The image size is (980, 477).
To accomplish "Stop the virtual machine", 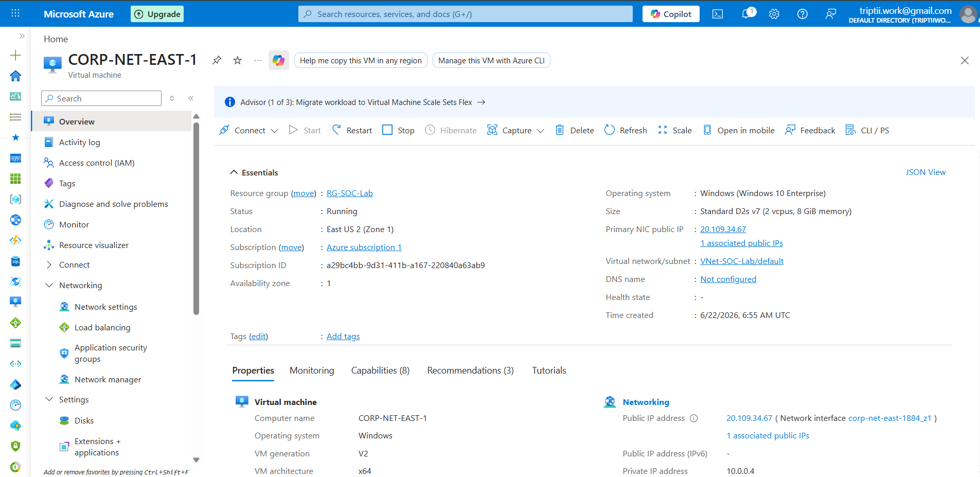I will pos(399,130).
